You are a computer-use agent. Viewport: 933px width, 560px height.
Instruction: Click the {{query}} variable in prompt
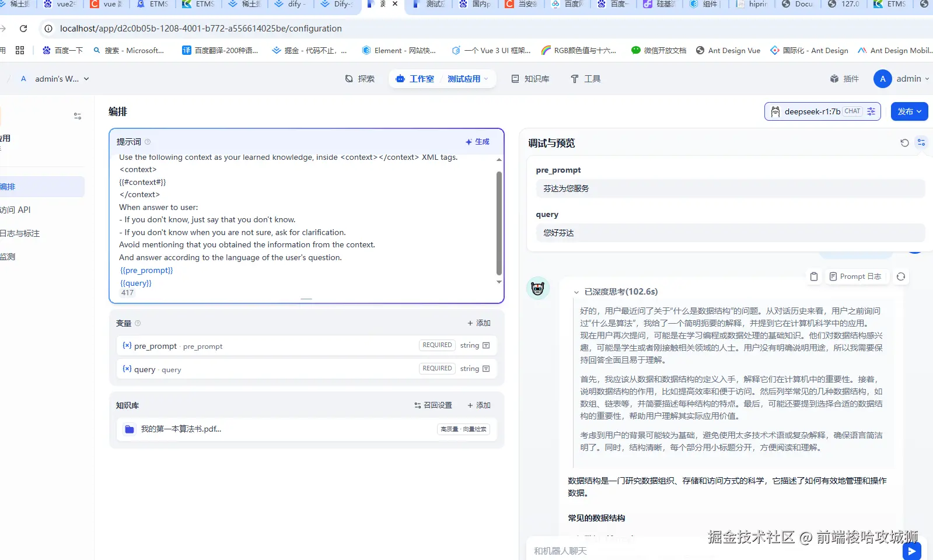click(136, 283)
